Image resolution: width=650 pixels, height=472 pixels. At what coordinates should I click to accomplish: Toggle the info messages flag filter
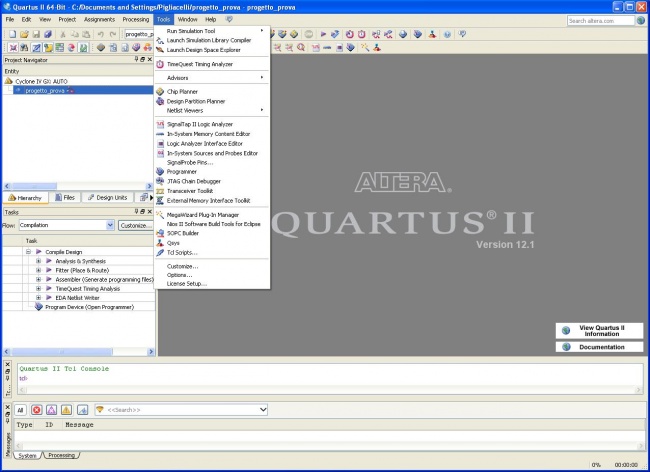[x=82, y=410]
